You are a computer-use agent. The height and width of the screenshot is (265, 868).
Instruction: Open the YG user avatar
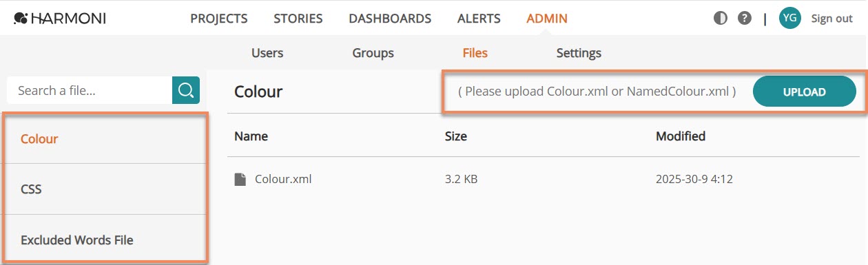click(x=789, y=19)
